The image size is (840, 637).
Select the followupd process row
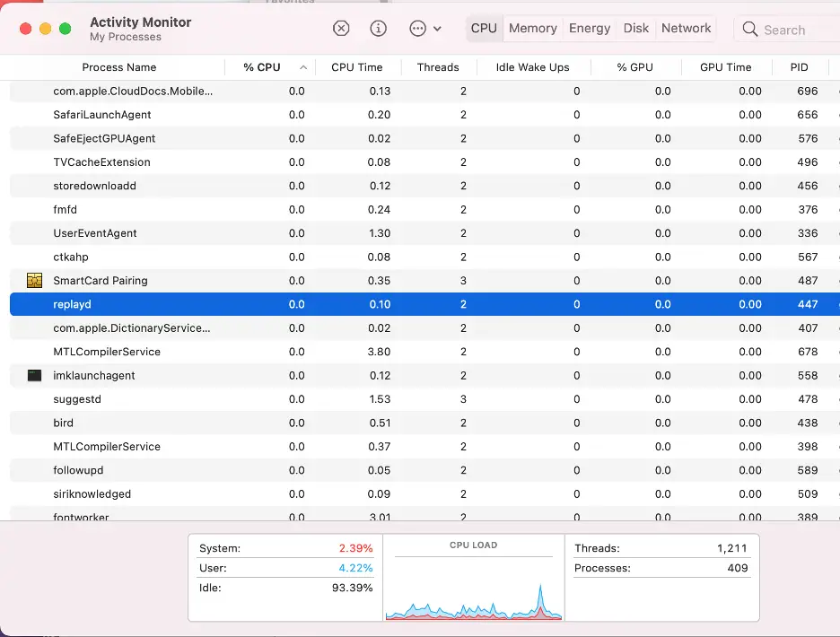pos(424,470)
